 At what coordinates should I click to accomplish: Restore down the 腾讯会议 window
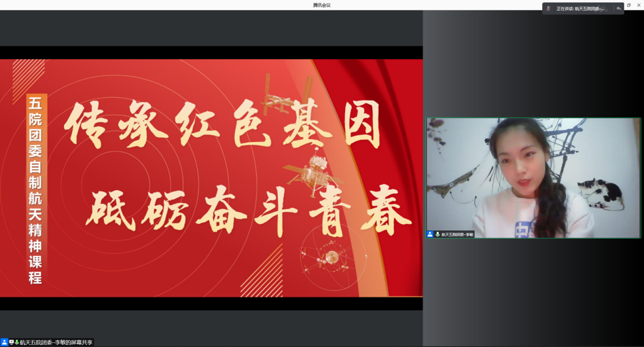[628, 5]
